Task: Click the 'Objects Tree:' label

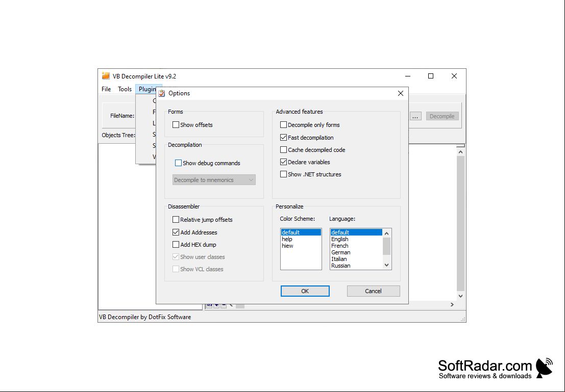Action: pyautogui.click(x=118, y=136)
